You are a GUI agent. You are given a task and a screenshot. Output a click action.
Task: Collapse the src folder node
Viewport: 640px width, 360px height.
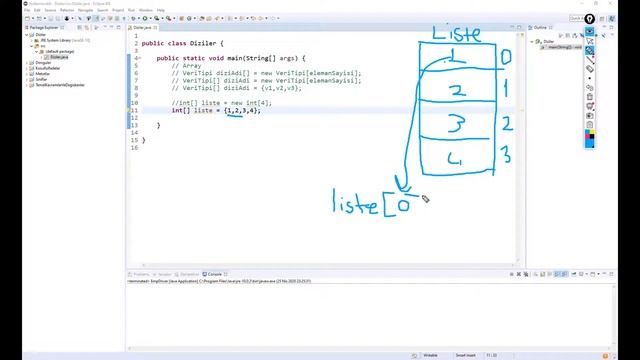[32, 46]
